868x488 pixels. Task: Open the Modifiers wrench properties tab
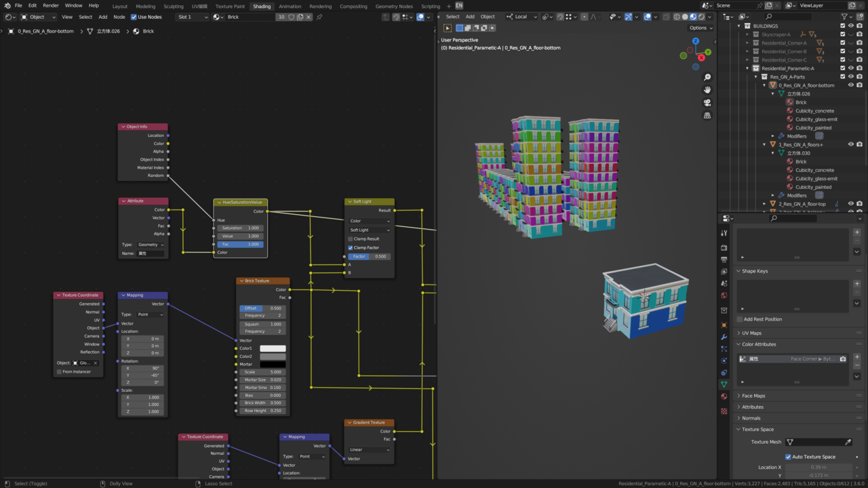[724, 337]
